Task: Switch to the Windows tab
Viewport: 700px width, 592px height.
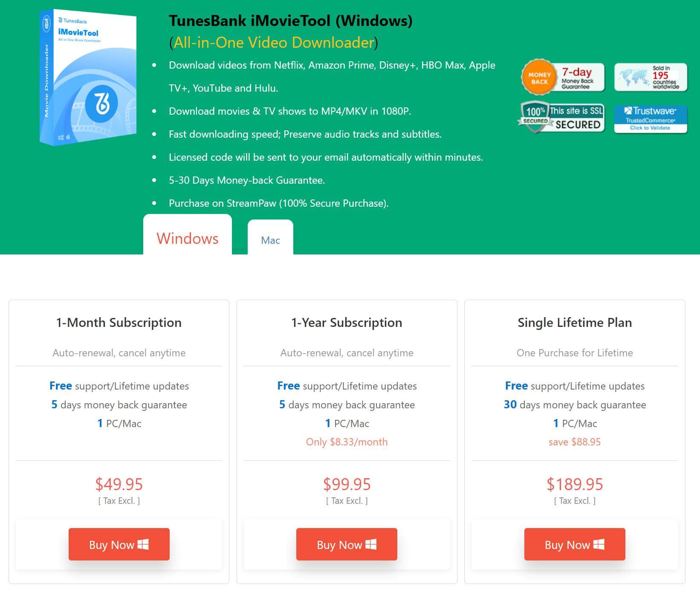Action: tap(188, 238)
